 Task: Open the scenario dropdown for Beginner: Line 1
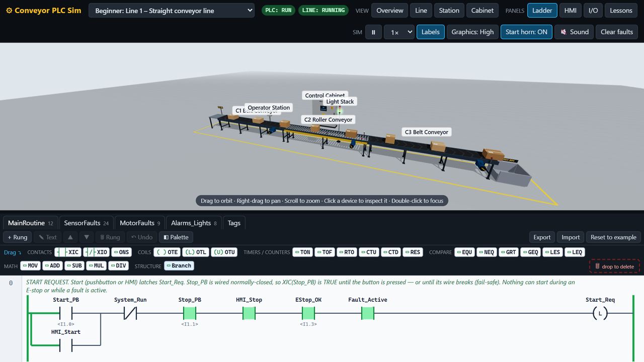point(172,11)
